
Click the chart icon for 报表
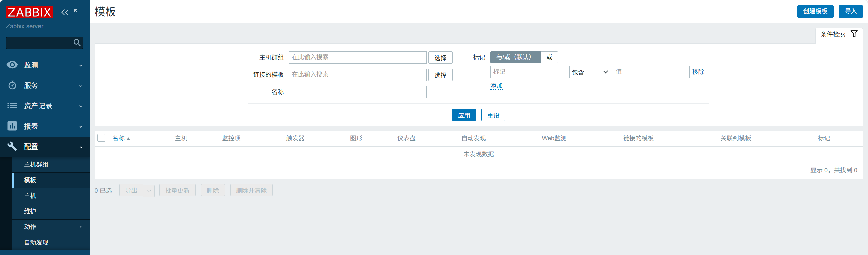[x=12, y=126]
